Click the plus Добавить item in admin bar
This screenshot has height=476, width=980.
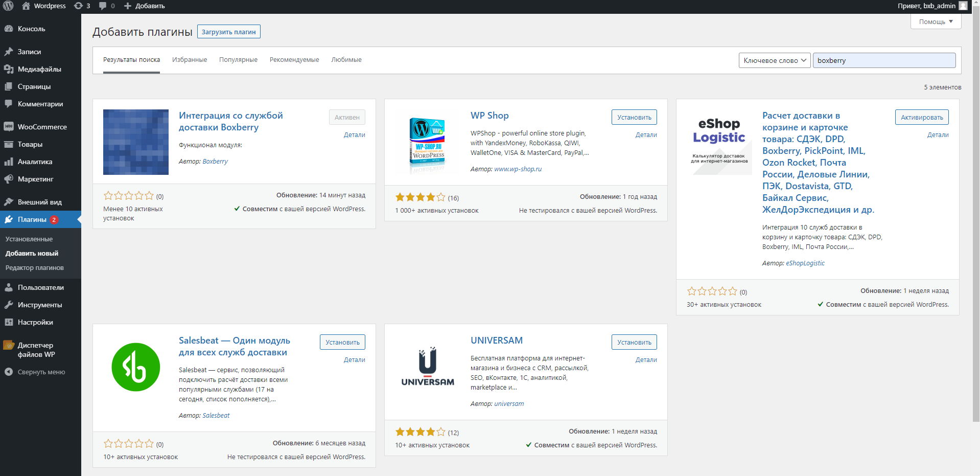click(144, 6)
